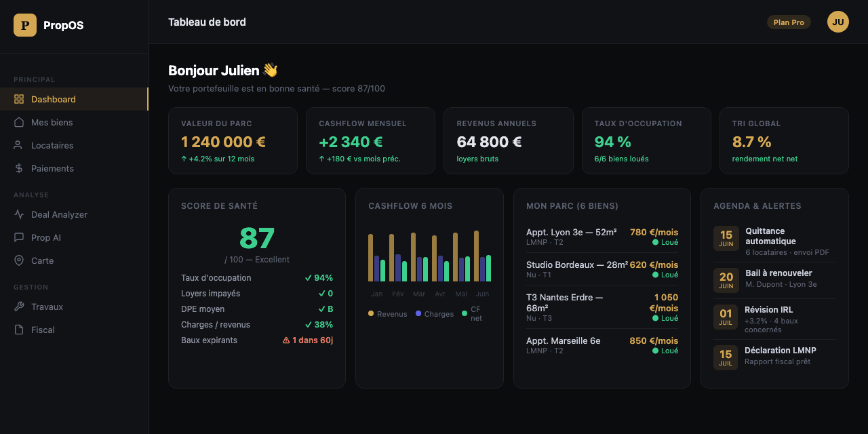Click the '6/6 biens loués' text
Viewport: 868px width, 434px height.
click(621, 159)
